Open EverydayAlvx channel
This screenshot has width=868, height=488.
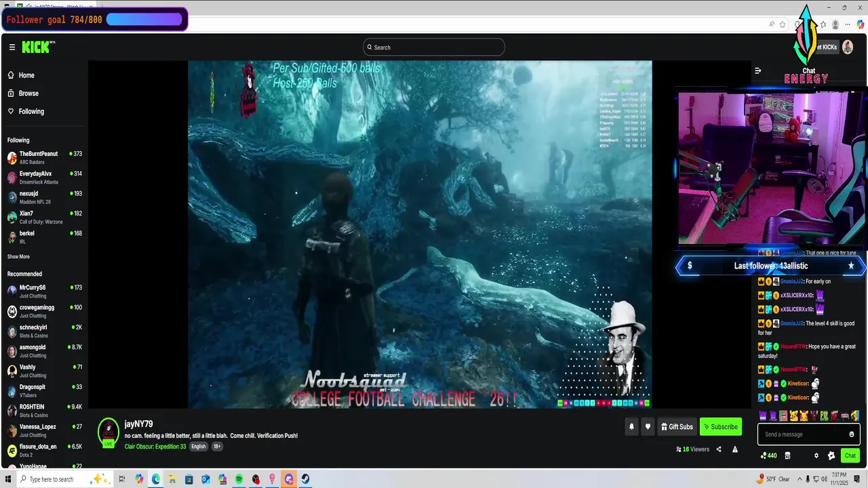(44, 178)
